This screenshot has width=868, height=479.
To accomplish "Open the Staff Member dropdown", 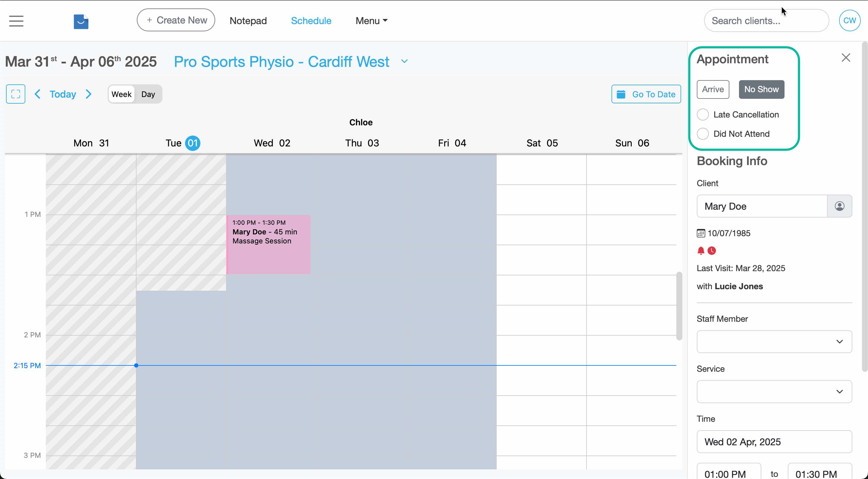I will 774,342.
